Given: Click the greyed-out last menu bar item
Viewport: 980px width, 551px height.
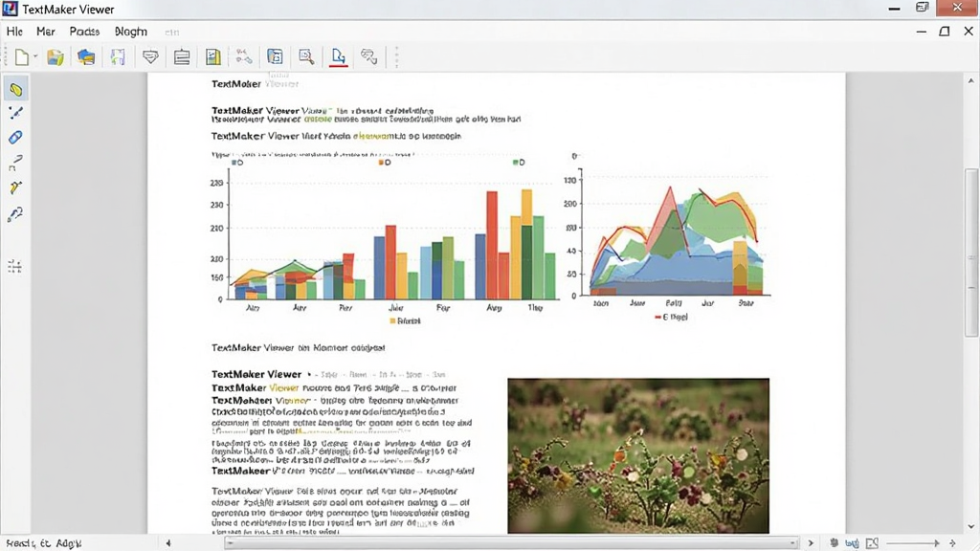Looking at the screenshot, I should click(x=172, y=32).
